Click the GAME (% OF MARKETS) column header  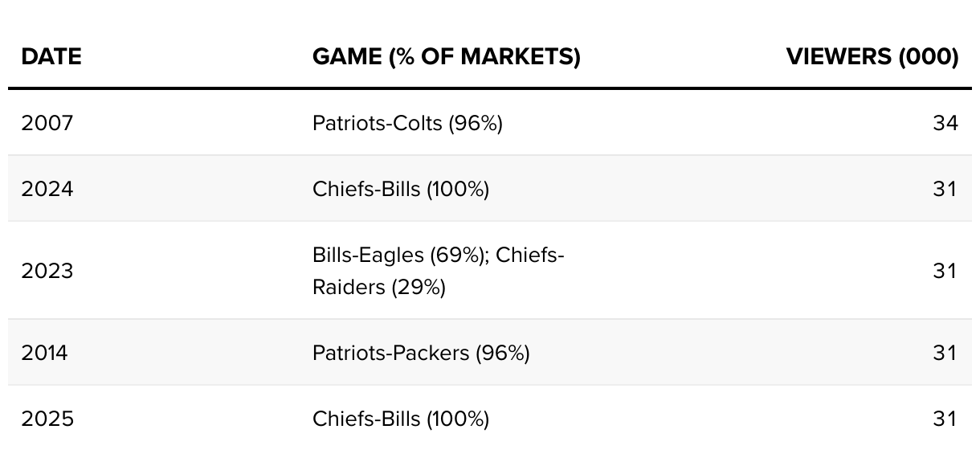[446, 56]
